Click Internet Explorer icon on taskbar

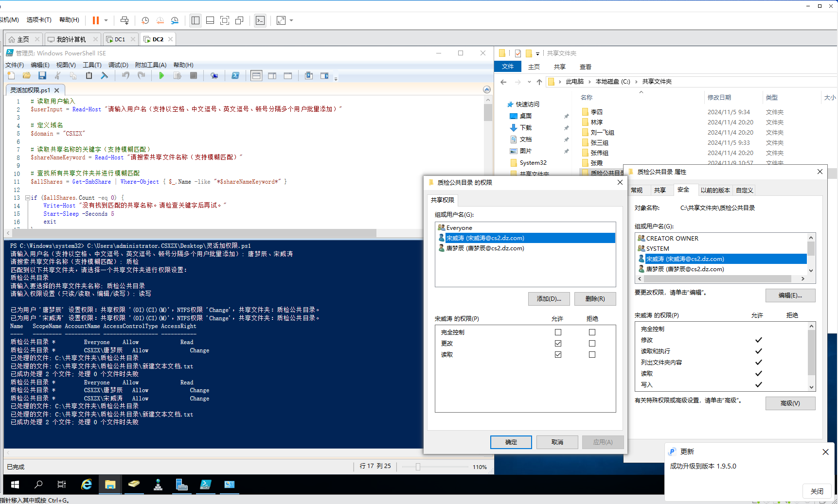tap(87, 484)
